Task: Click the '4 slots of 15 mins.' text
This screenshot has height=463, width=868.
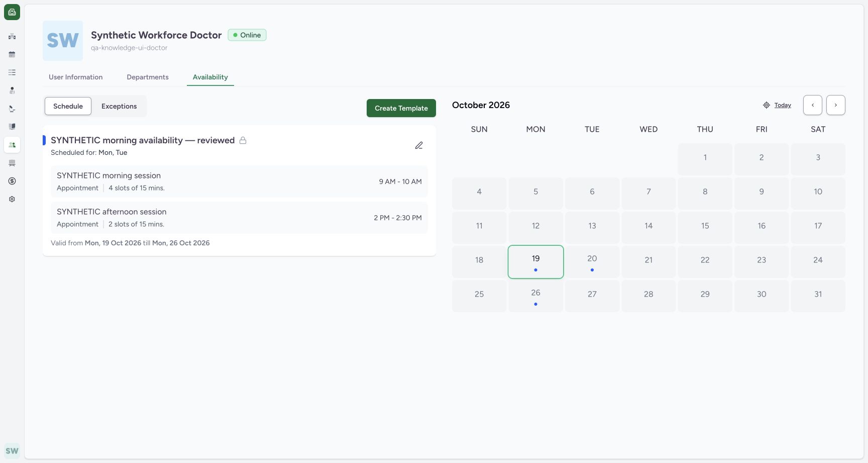Action: [x=137, y=188]
